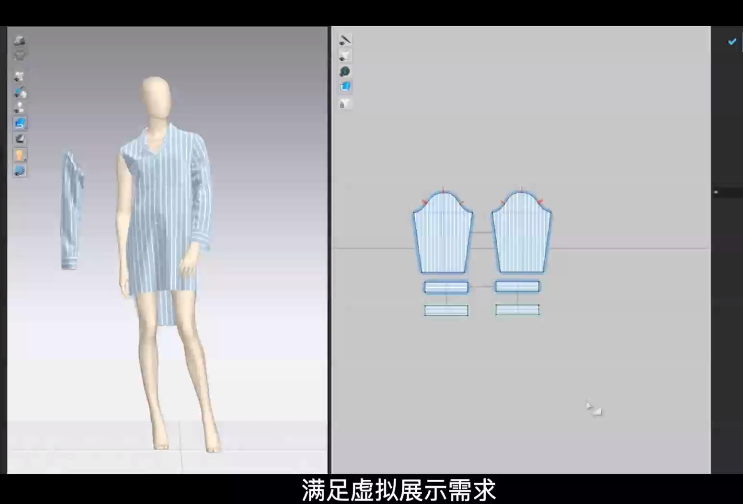This screenshot has width=743, height=504.
Task: Click the dark gray icon atop the 3D toolbar
Action: (19, 41)
